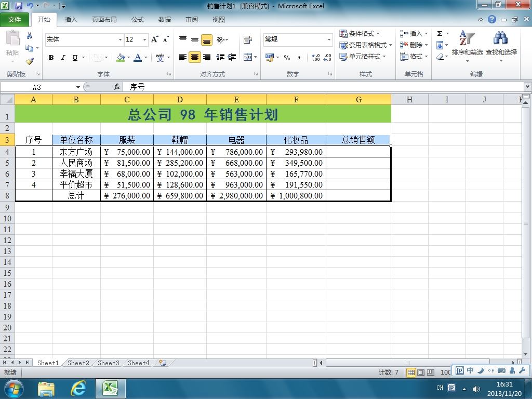Toggle Italic formatting
532x399 pixels.
(63, 58)
